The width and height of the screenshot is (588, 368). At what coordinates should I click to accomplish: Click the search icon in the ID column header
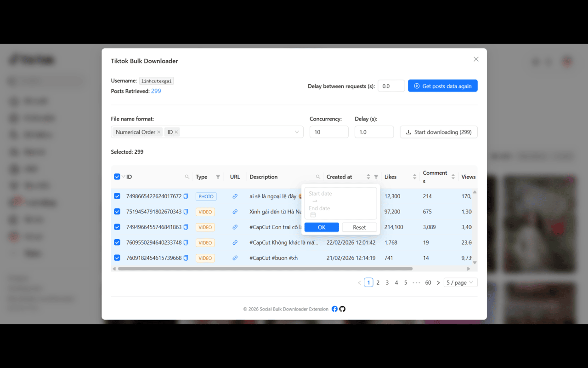coord(187,177)
